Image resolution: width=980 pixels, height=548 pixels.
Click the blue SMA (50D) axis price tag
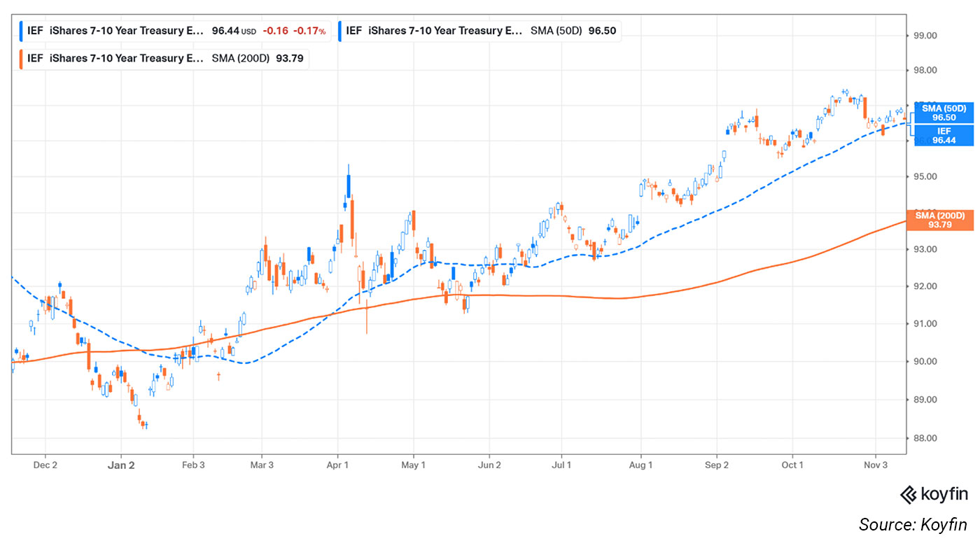[943, 113]
